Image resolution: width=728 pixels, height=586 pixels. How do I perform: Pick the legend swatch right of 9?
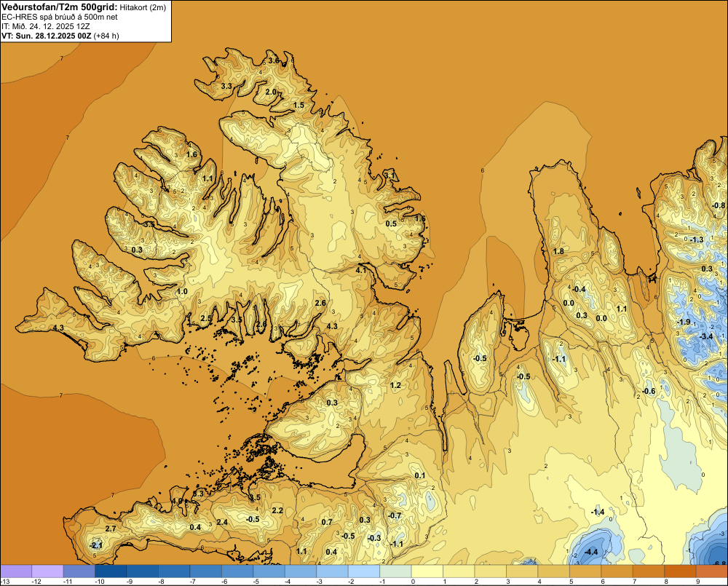(712, 571)
